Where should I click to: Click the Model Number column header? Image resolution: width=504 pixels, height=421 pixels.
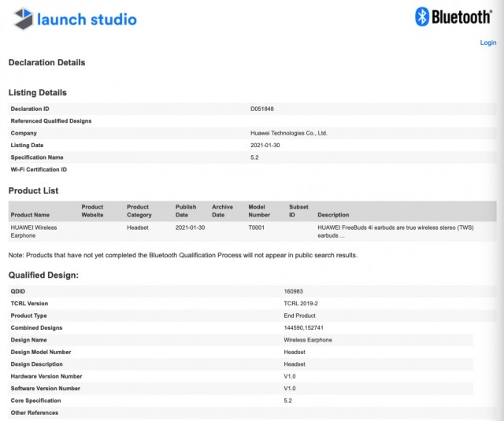259,211
